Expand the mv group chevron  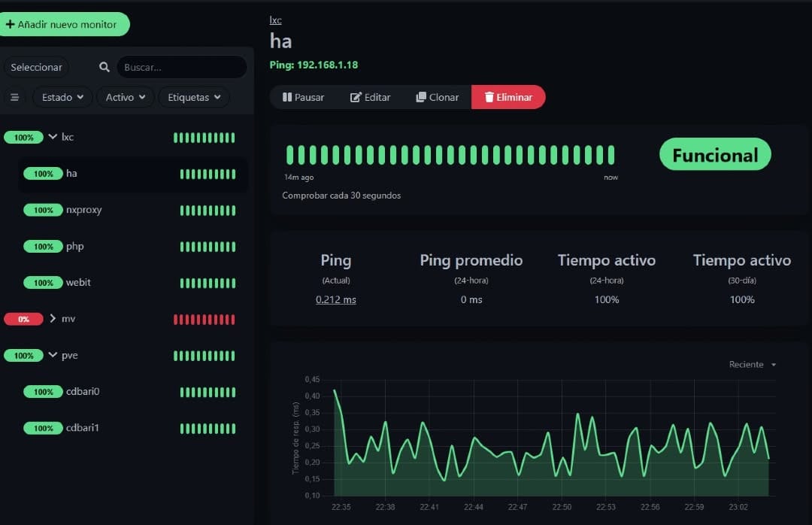coord(53,318)
